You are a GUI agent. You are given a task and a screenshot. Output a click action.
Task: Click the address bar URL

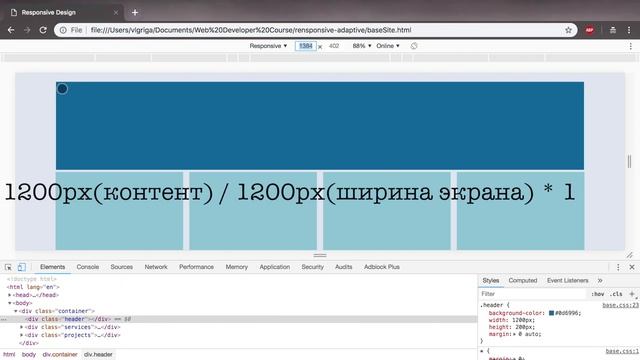click(251, 30)
